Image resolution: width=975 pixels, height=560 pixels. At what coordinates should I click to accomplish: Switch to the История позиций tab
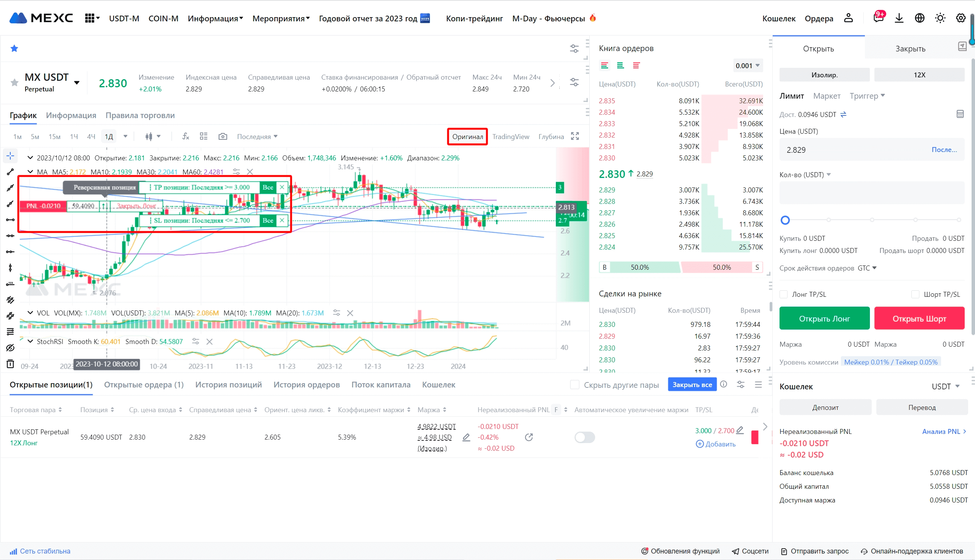coord(229,385)
